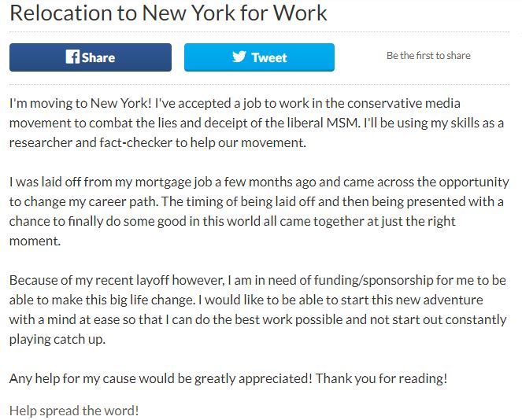Click the phrase "I was laid off"
Image resolution: width=522 pixels, height=420 pixels.
[48, 182]
